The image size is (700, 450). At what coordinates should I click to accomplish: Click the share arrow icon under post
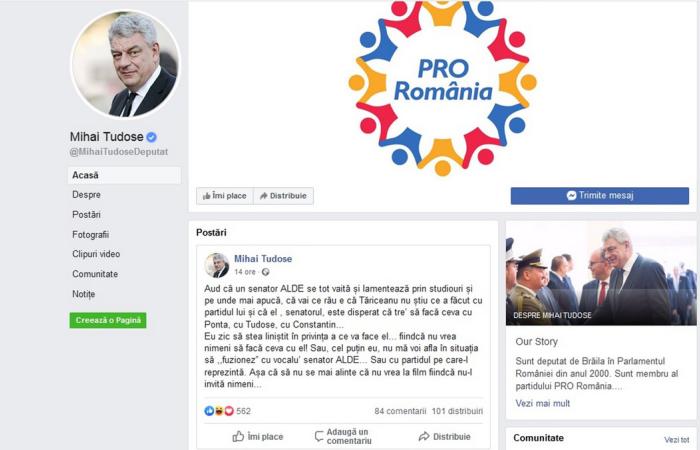pos(424,436)
